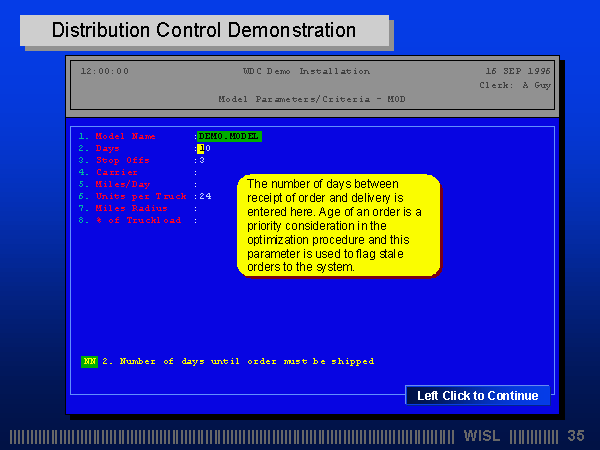Click the Model Parameters/Criteria - MOD title
Viewport: 600px width, 450px height.
pos(312,99)
